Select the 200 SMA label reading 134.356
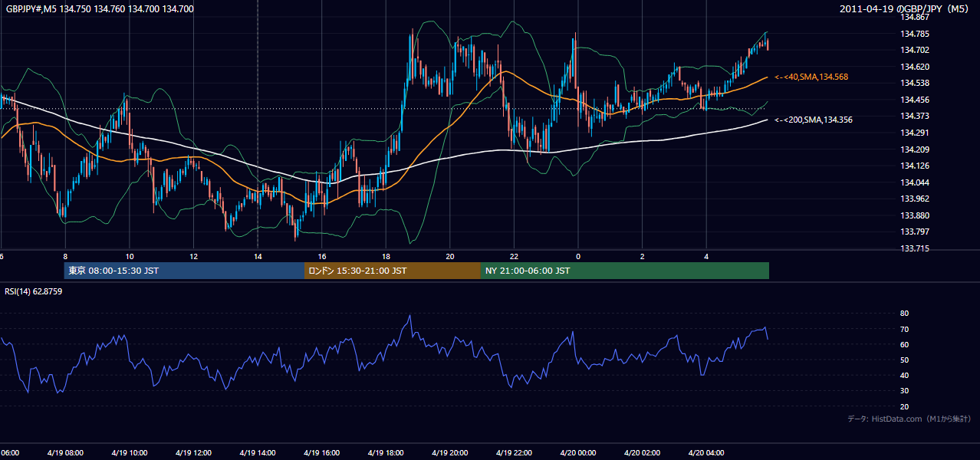Image resolution: width=980 pixels, height=460 pixels. click(x=814, y=120)
